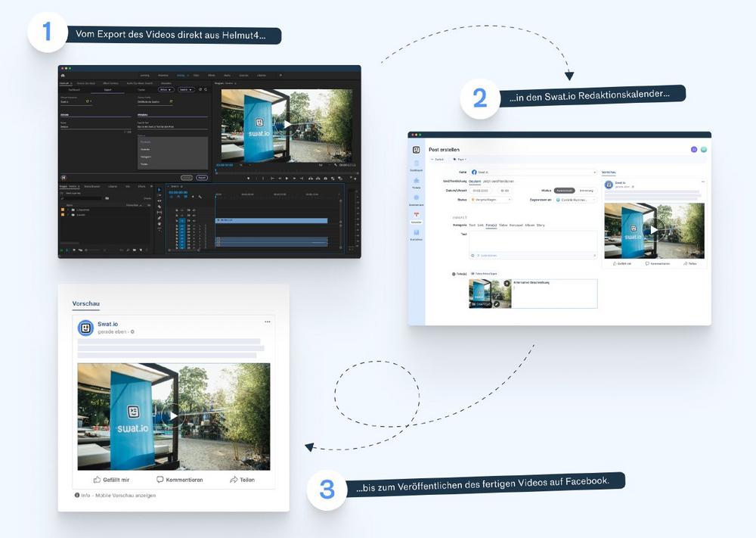
Task: Click the refresh icon beside the Helmut dropdowns
Action: coord(200,90)
